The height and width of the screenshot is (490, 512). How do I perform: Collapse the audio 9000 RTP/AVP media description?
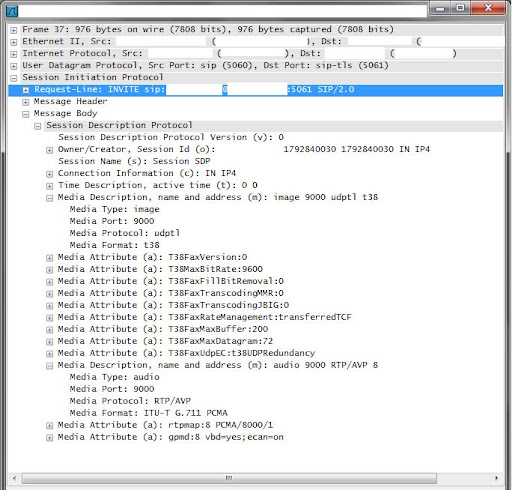pyautogui.click(x=49, y=366)
